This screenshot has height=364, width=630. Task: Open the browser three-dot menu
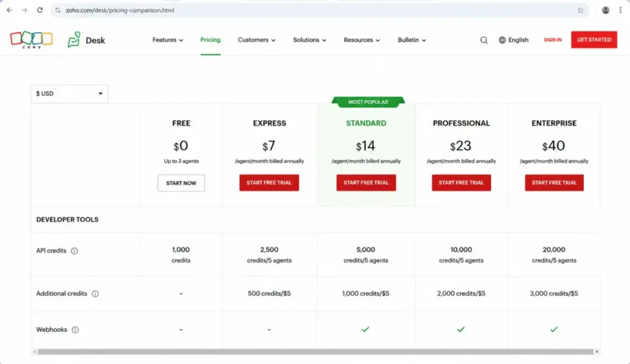pyautogui.click(x=620, y=10)
